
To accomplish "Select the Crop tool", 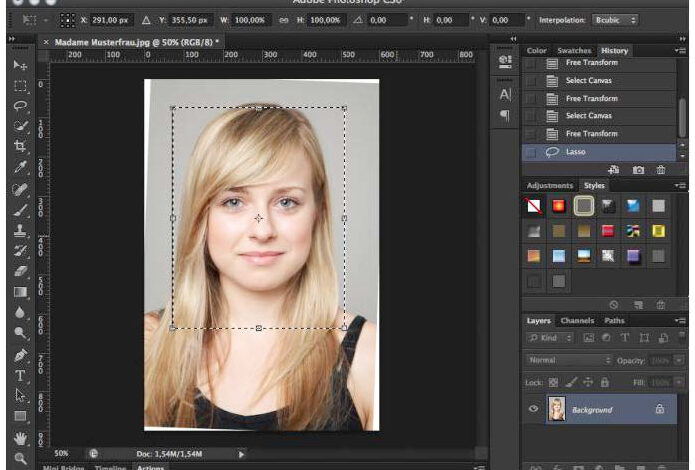I will 19,147.
